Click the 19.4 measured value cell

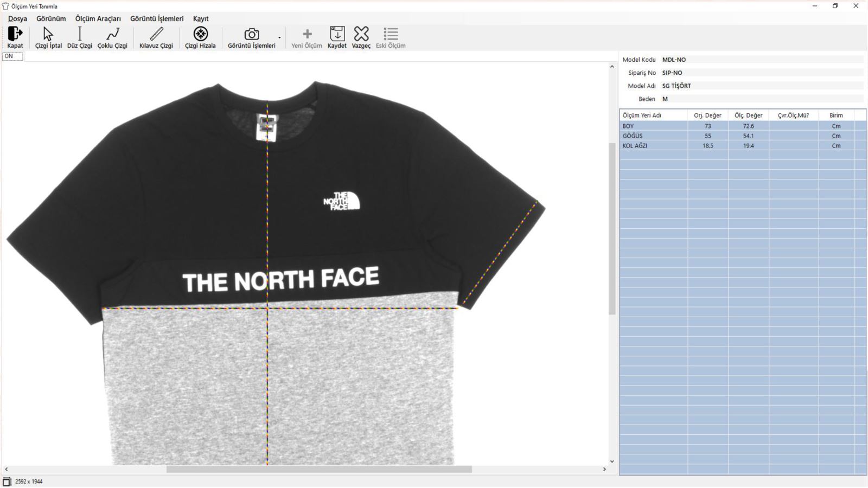[x=749, y=145]
